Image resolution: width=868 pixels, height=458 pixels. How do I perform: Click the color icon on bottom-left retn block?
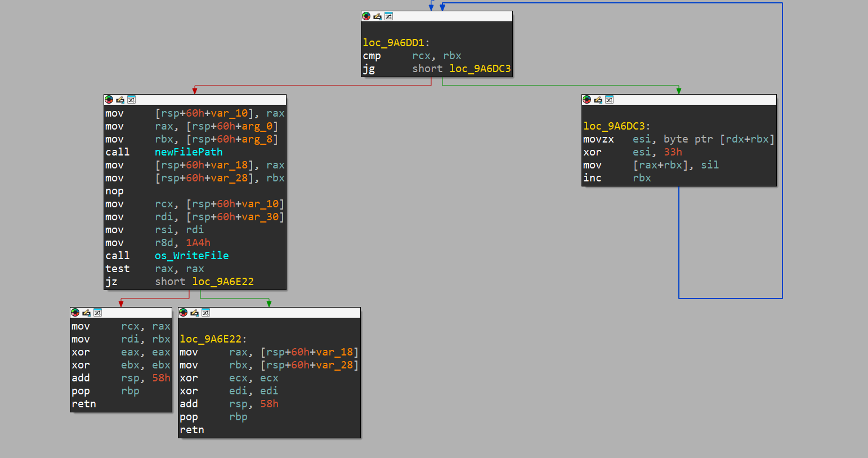[x=75, y=313]
